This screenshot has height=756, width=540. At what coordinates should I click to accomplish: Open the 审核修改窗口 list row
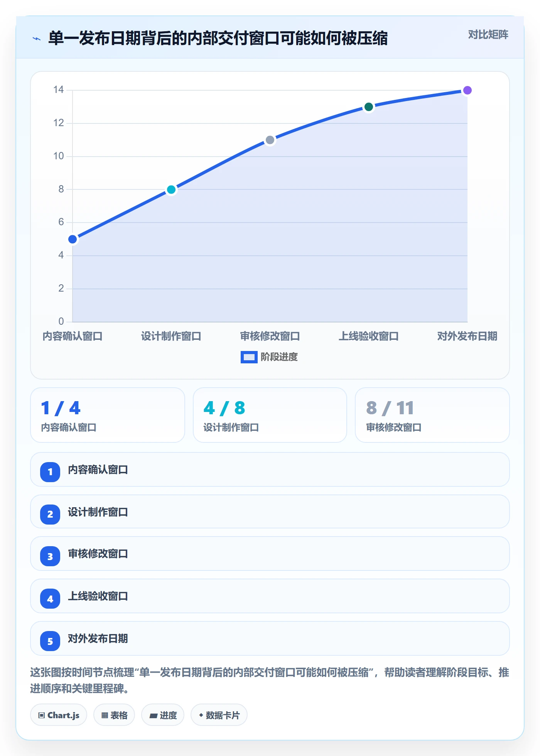click(270, 553)
